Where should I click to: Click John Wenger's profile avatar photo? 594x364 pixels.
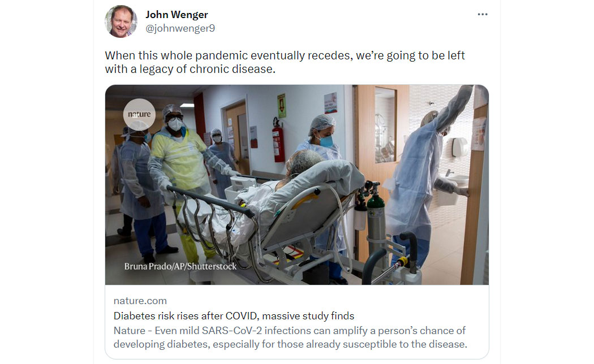pos(121,21)
